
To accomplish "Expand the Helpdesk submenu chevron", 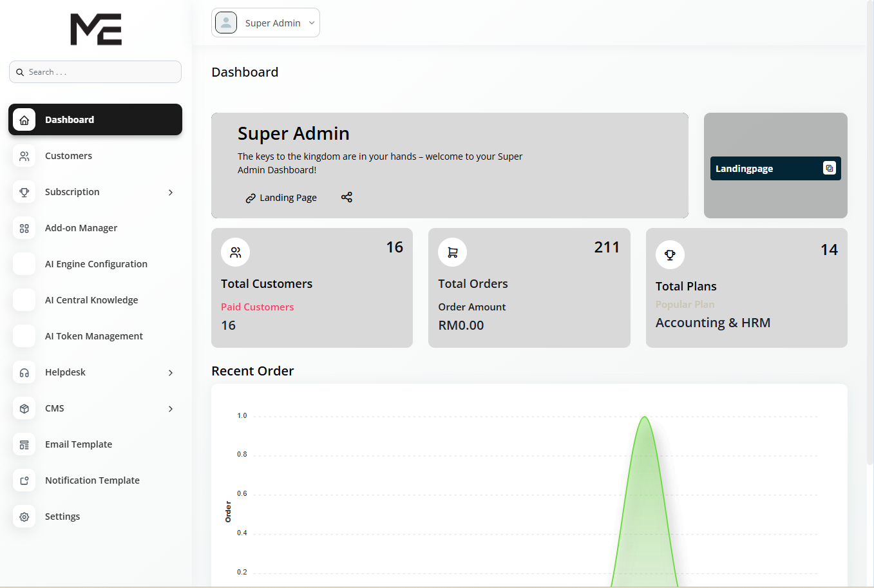I will [x=171, y=372].
